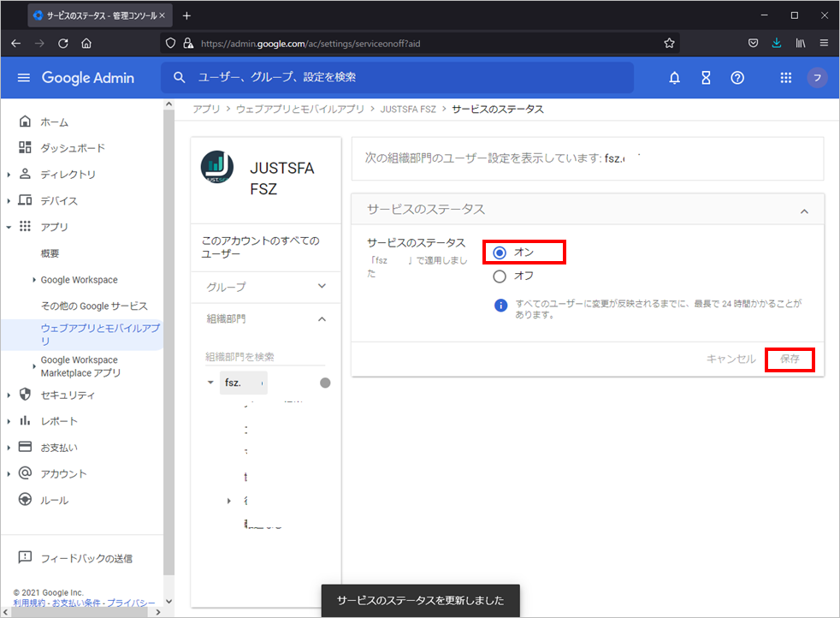The width and height of the screenshot is (840, 618).
Task: Open ダッシュボード in the sidebar
Action: [73, 148]
